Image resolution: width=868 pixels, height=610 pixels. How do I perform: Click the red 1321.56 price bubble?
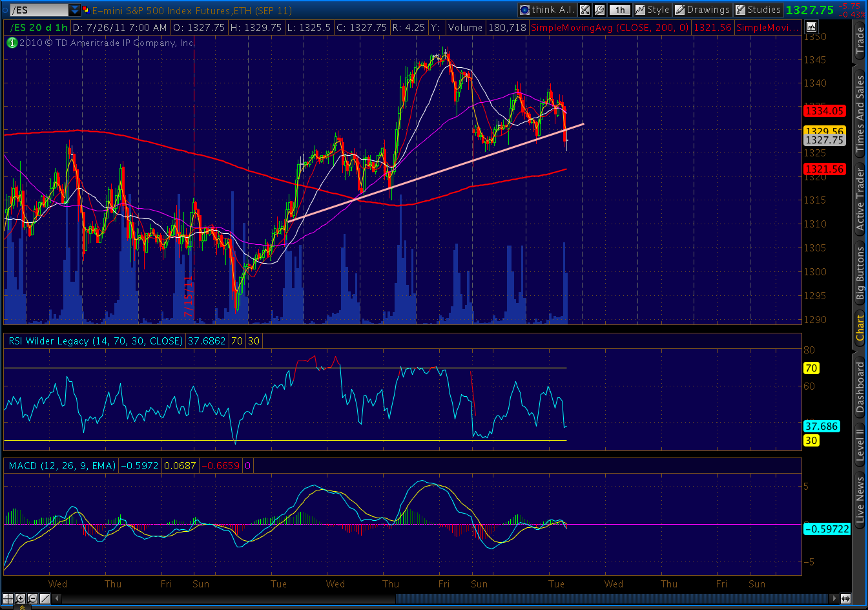click(x=825, y=169)
